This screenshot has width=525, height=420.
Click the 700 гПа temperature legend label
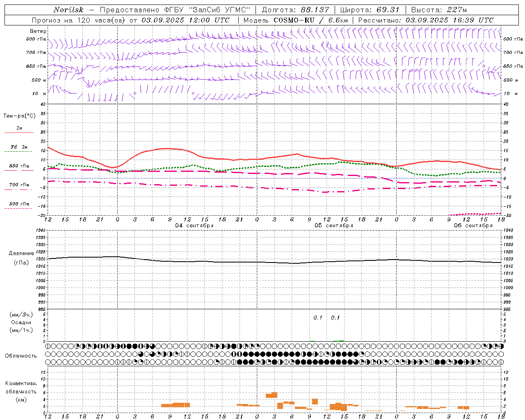(19, 185)
